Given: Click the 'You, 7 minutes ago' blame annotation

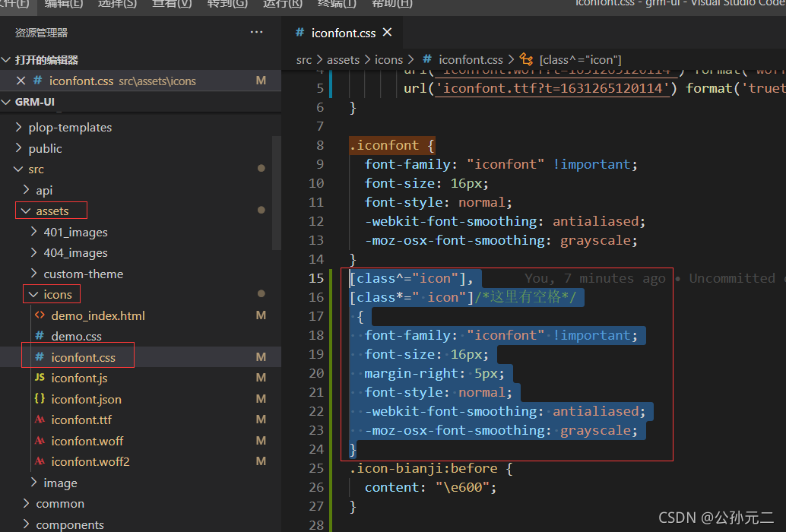Looking at the screenshot, I should click(594, 278).
